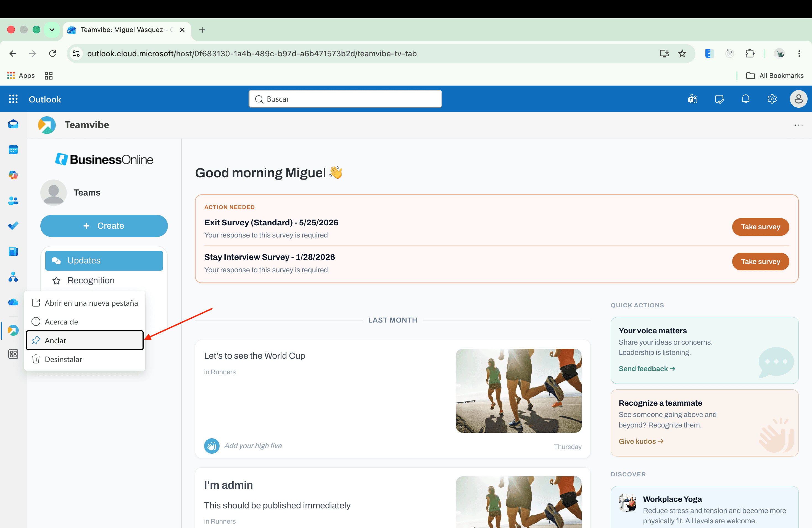Click the Chrome profile avatar
The image size is (812, 528).
(x=779, y=54)
